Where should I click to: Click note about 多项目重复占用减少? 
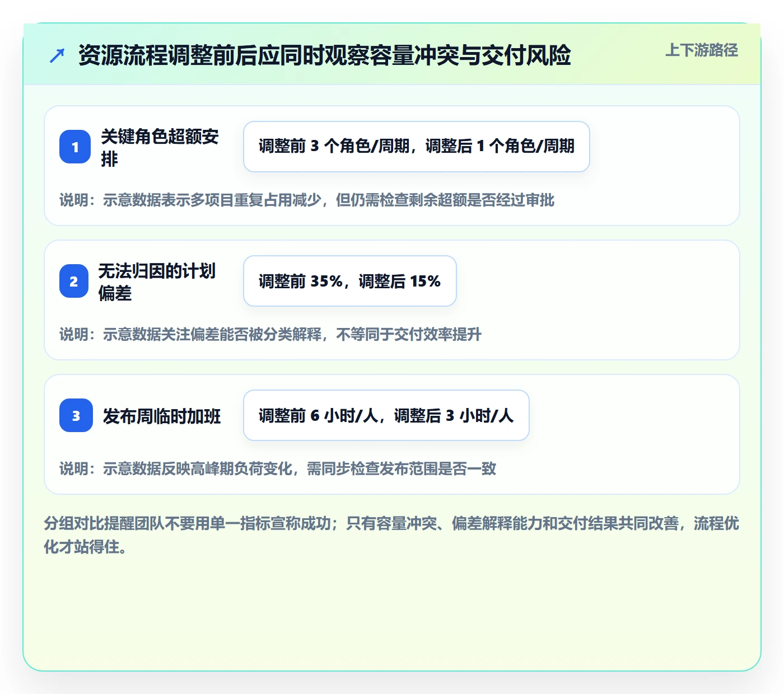(307, 200)
